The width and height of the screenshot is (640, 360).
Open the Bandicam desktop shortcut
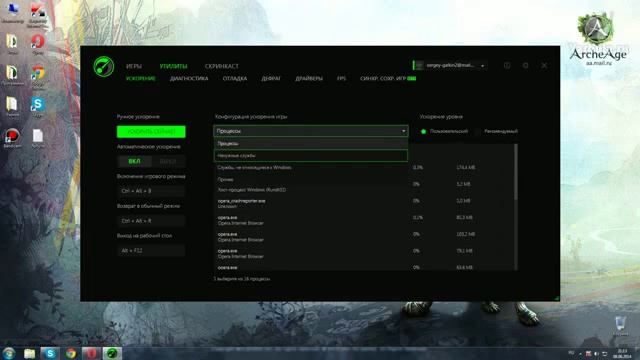(x=12, y=138)
